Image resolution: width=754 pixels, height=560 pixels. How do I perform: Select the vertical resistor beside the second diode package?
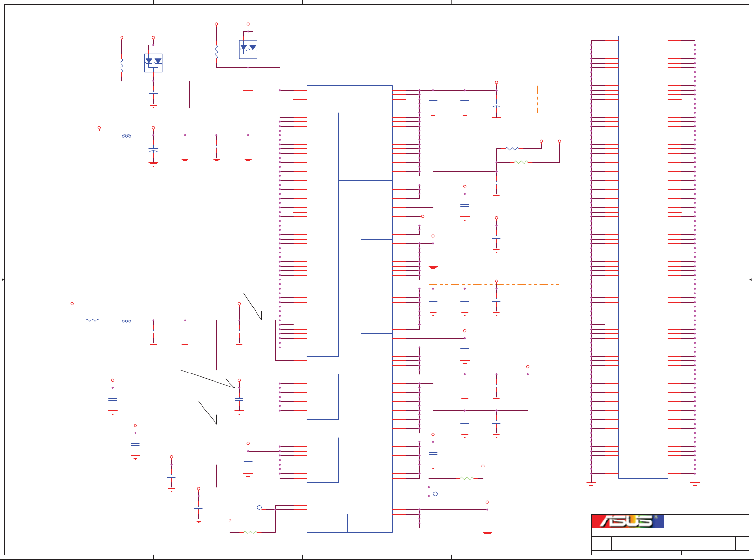pyautogui.click(x=217, y=52)
